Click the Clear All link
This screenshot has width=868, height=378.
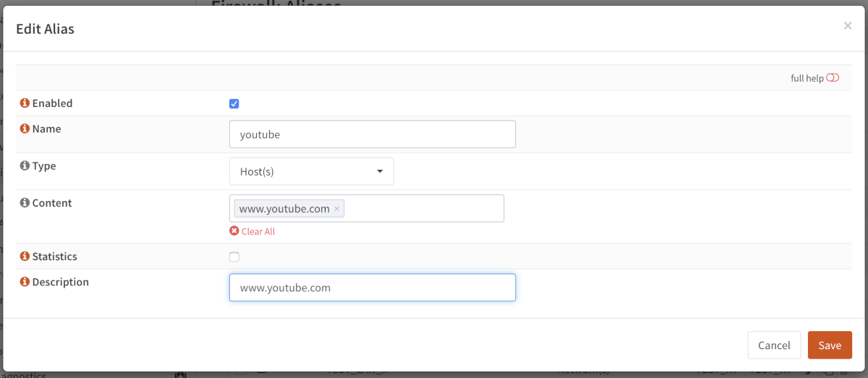[258, 231]
